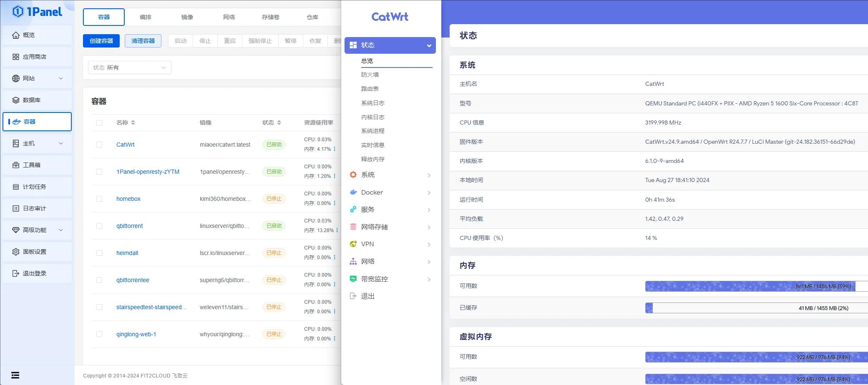Click the 创建容器 button
The image size is (868, 385).
(x=101, y=41)
